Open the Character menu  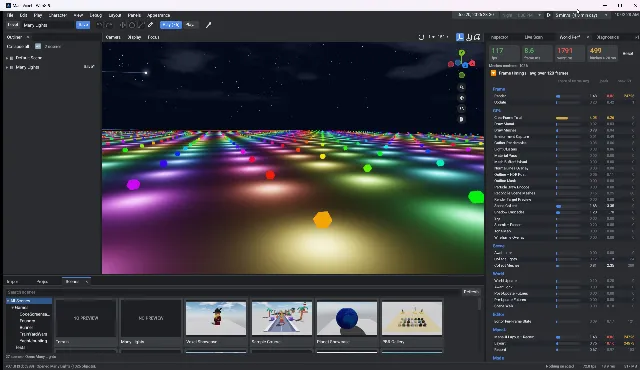click(x=58, y=15)
